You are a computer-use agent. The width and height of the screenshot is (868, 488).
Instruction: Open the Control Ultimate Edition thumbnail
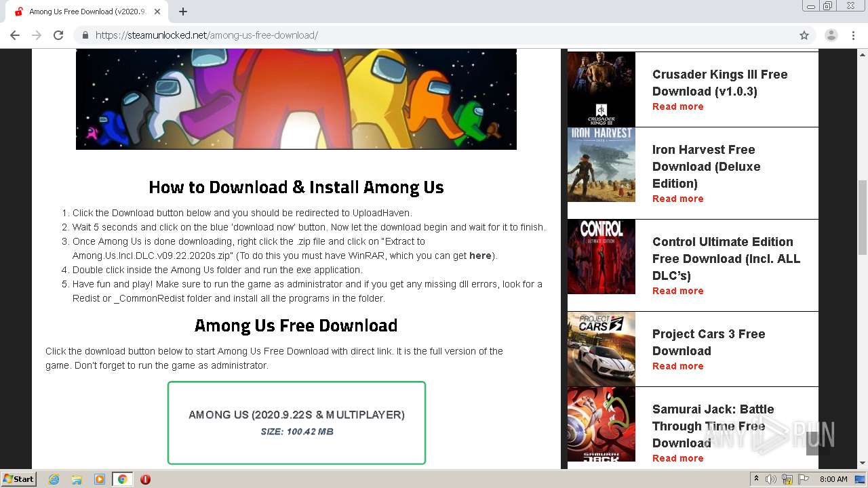coord(601,257)
